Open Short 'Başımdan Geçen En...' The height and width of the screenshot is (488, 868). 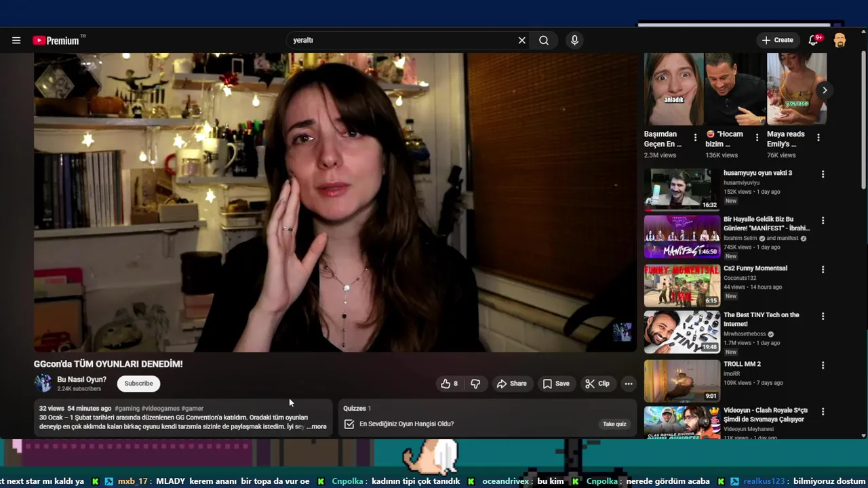pyautogui.click(x=674, y=89)
